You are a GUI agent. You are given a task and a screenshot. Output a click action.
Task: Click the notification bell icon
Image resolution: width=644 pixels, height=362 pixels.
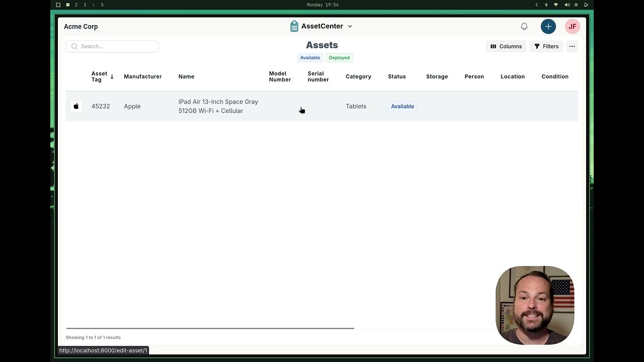pos(524,26)
